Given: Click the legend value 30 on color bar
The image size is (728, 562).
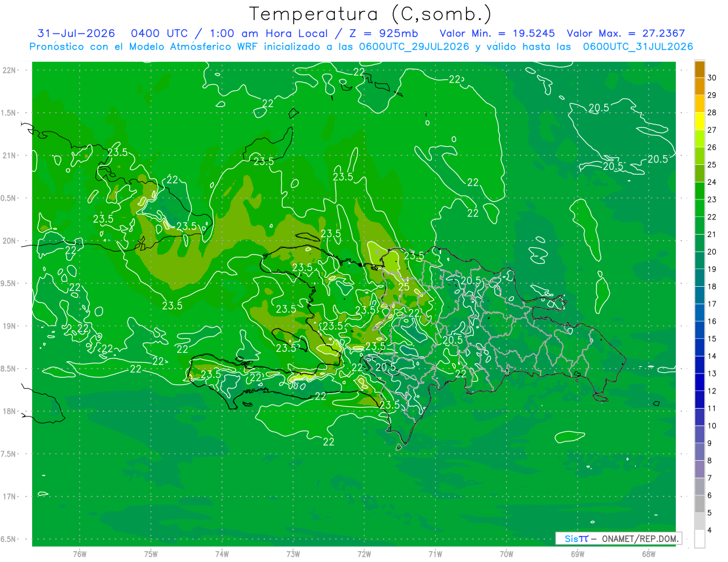Looking at the screenshot, I should (x=712, y=78).
